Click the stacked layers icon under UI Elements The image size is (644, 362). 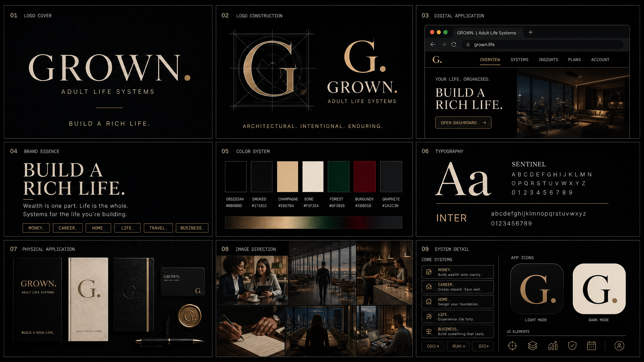pos(532,346)
